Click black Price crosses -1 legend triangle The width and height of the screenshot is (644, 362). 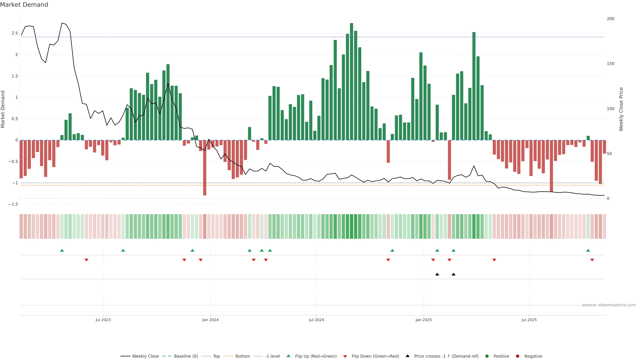point(408,356)
